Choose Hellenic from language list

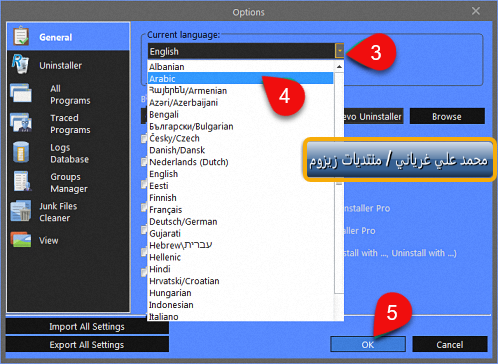(x=240, y=257)
